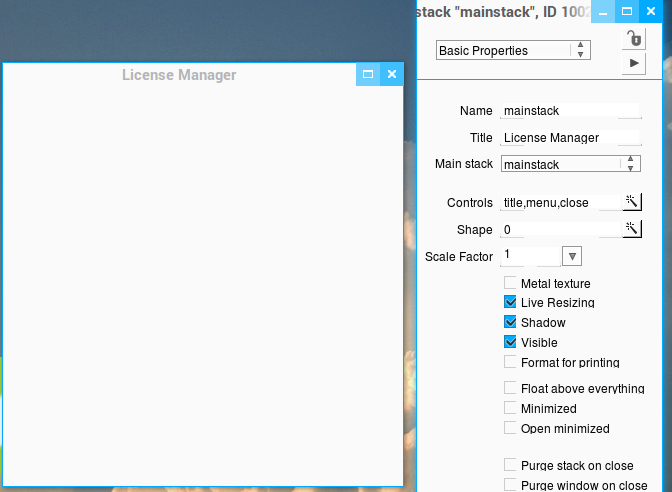The height and width of the screenshot is (492, 672).
Task: Expand the Scale Factor dropdown arrow
Action: (572, 256)
